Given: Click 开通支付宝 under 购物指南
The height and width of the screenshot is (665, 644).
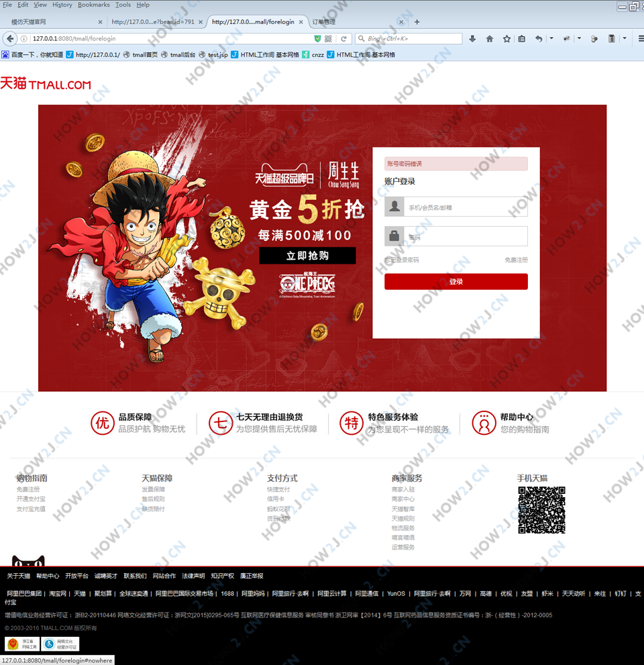Looking at the screenshot, I should pos(31,499).
